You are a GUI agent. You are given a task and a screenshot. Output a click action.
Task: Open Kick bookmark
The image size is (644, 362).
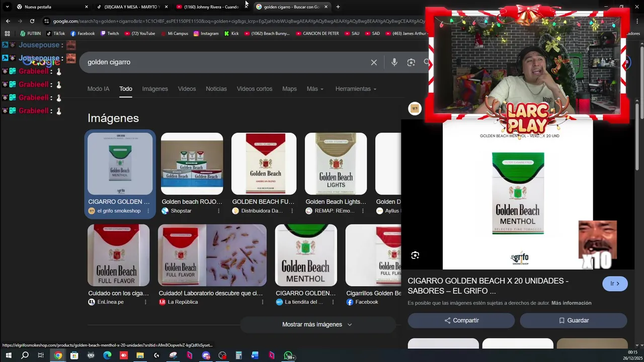pyautogui.click(x=231, y=34)
